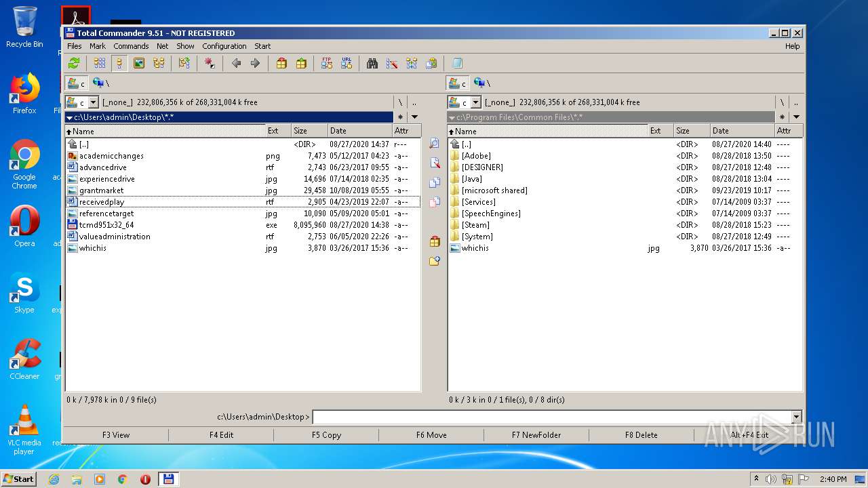Open the Commands menu
The height and width of the screenshot is (488, 868).
click(131, 46)
